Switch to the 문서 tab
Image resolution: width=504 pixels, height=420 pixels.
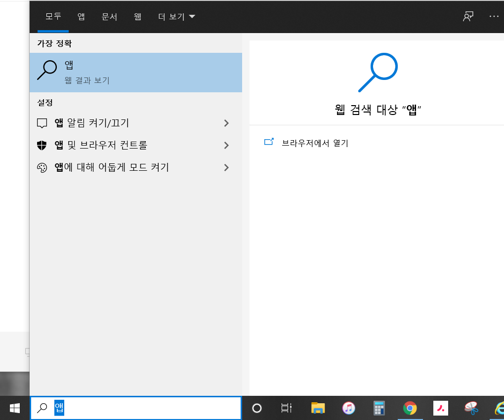(x=109, y=16)
